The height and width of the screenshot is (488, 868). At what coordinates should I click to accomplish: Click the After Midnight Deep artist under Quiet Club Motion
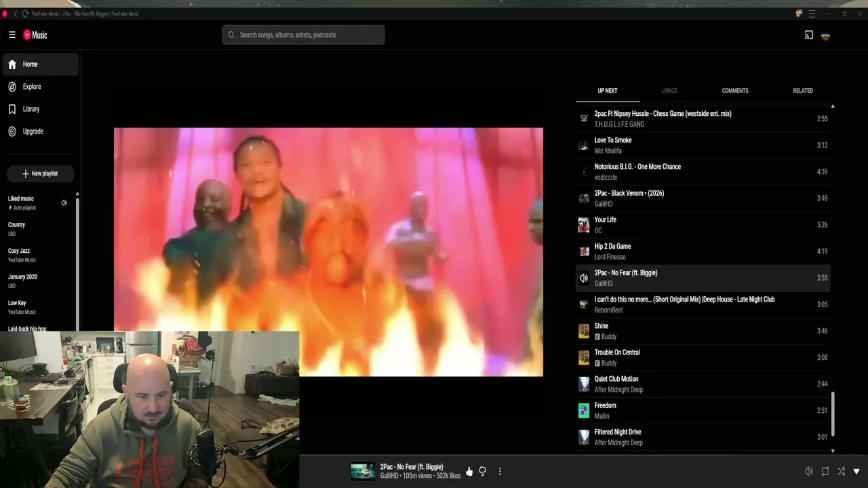(x=618, y=390)
